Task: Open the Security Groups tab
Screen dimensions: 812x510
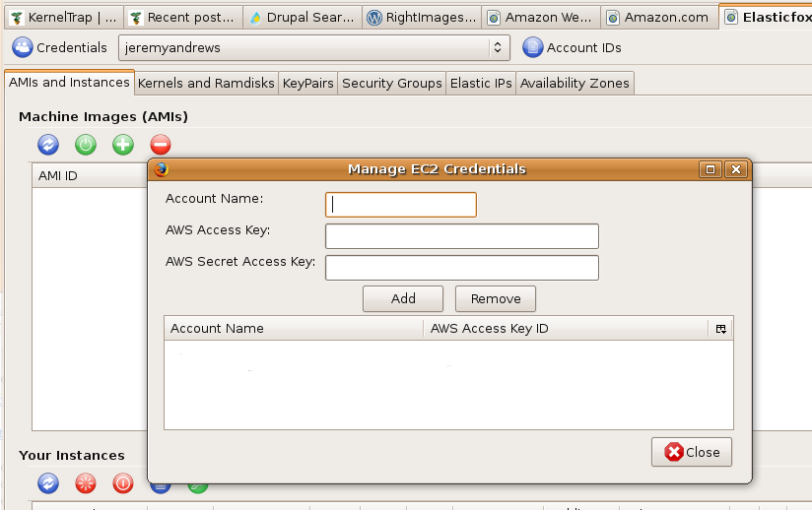Action: [x=391, y=84]
